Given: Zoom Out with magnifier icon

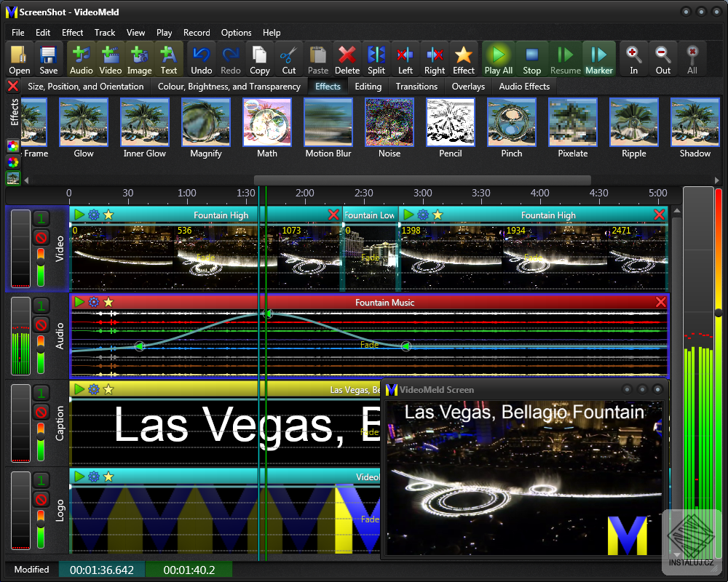Looking at the screenshot, I should [x=663, y=59].
